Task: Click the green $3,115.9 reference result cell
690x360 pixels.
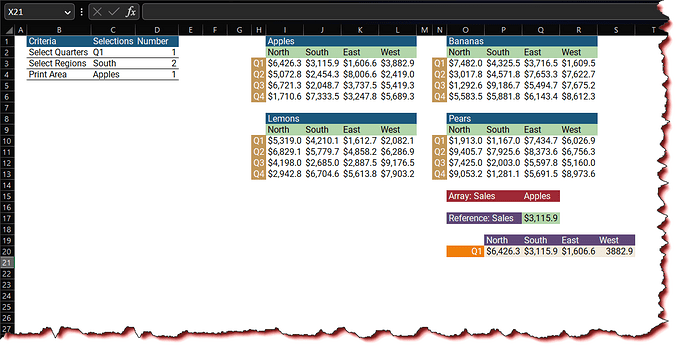Action: tap(541, 218)
